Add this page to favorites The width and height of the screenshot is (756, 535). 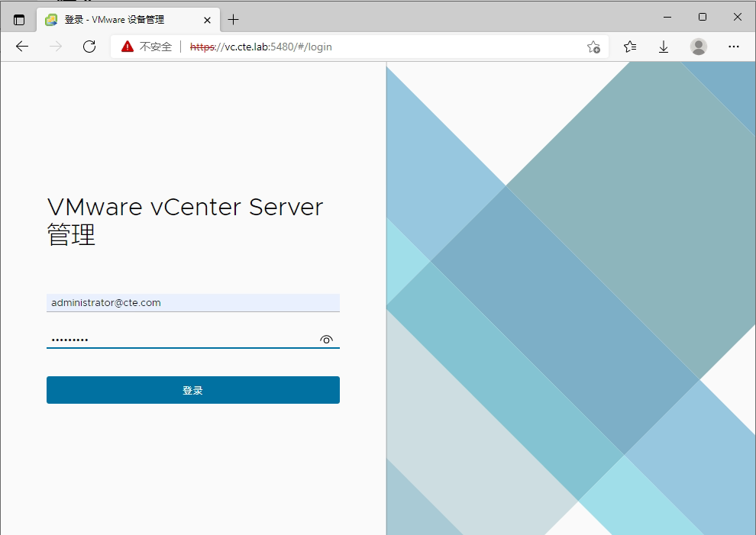click(593, 47)
